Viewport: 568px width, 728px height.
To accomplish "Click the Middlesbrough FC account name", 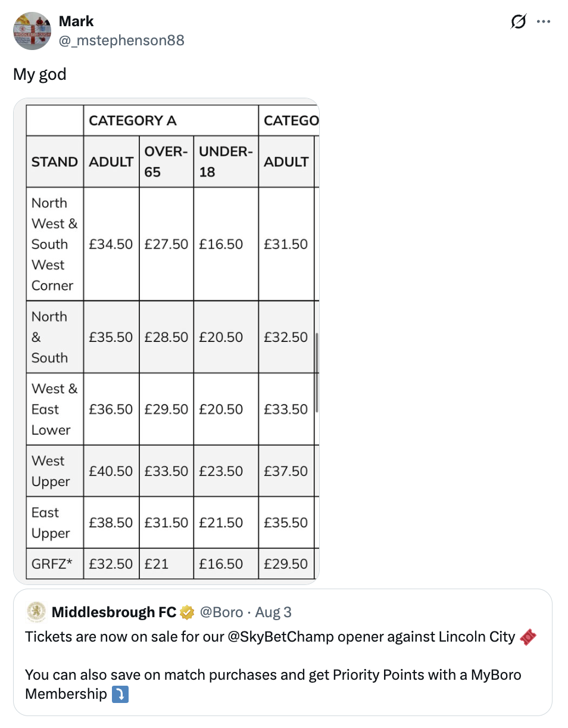I will point(114,612).
